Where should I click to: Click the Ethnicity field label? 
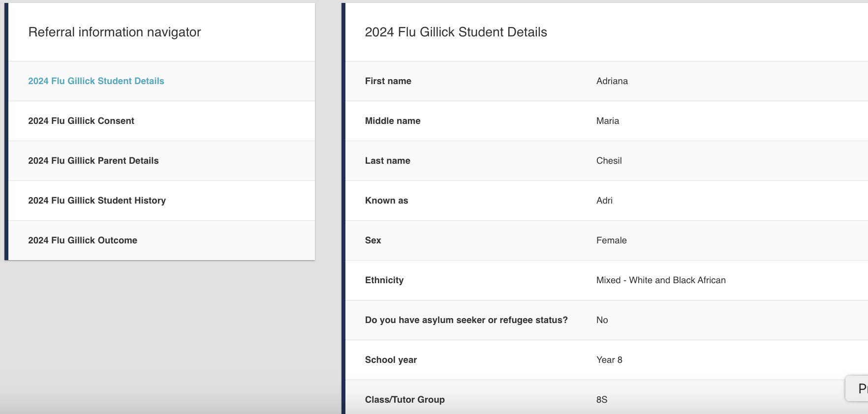(384, 280)
